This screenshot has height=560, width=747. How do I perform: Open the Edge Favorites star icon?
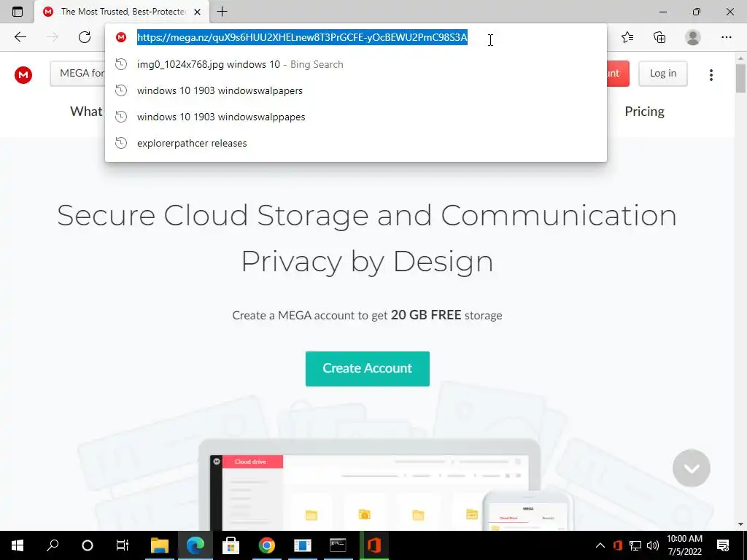(x=627, y=37)
